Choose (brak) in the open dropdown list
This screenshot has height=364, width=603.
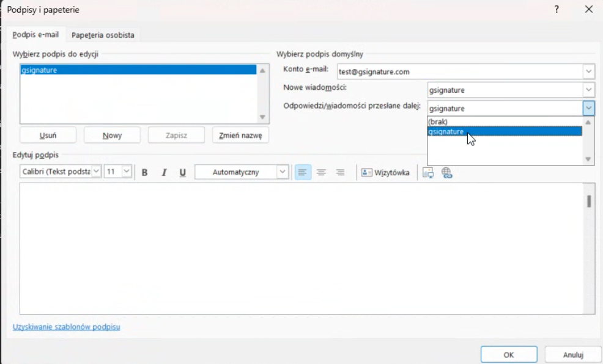click(505, 122)
